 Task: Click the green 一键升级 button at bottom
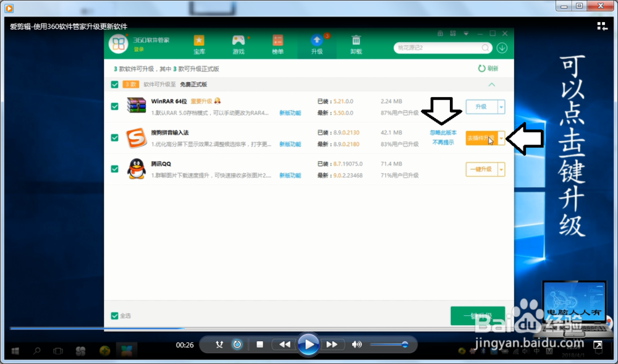tap(478, 316)
